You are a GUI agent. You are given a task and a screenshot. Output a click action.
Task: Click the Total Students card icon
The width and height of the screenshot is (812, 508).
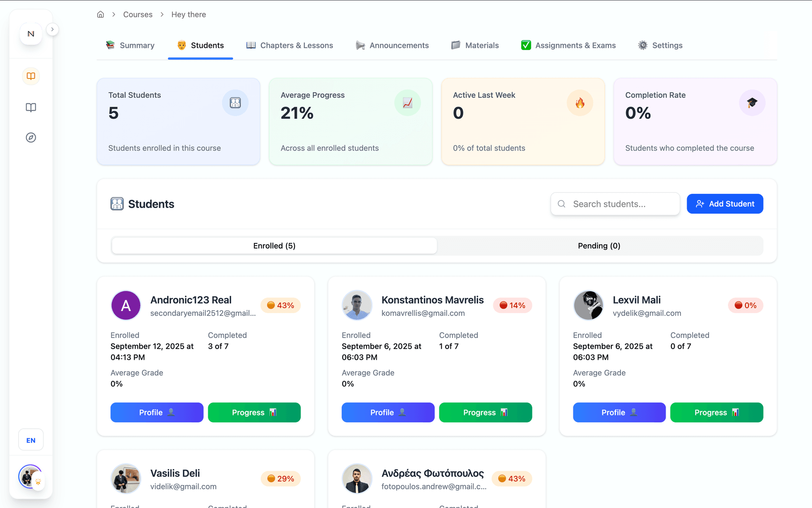tap(235, 103)
